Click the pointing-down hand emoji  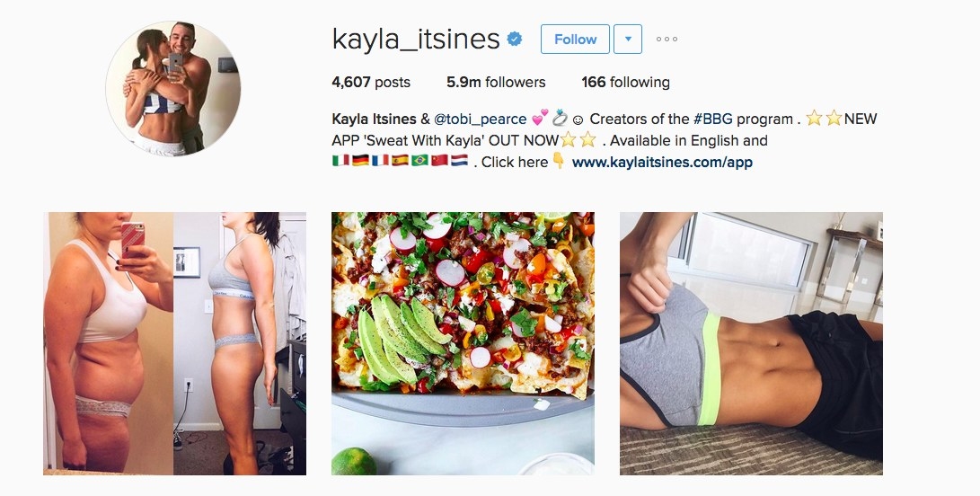coord(558,161)
